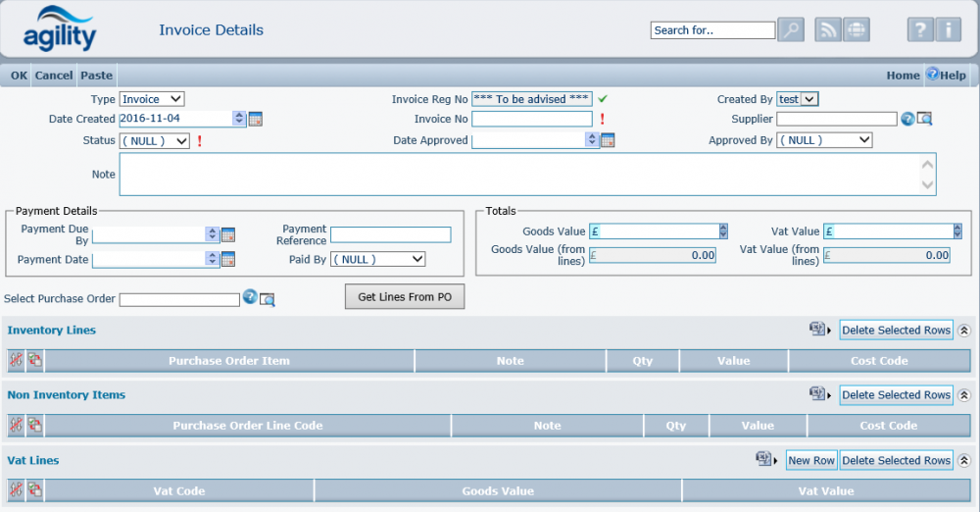The image size is (980, 512).
Task: Open the Type dropdown
Action: pos(152,99)
